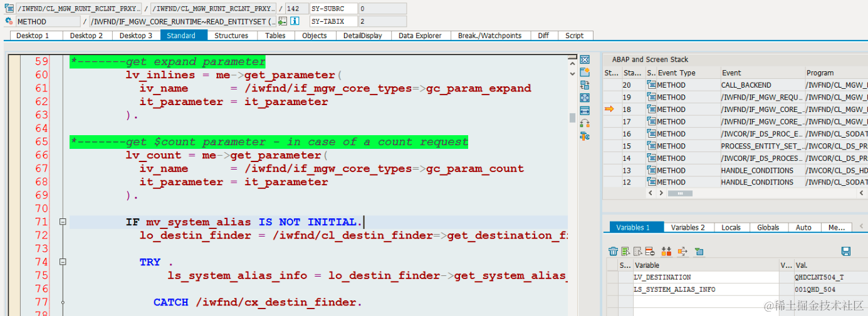
Task: Click the Event Type column header
Action: 688,73
